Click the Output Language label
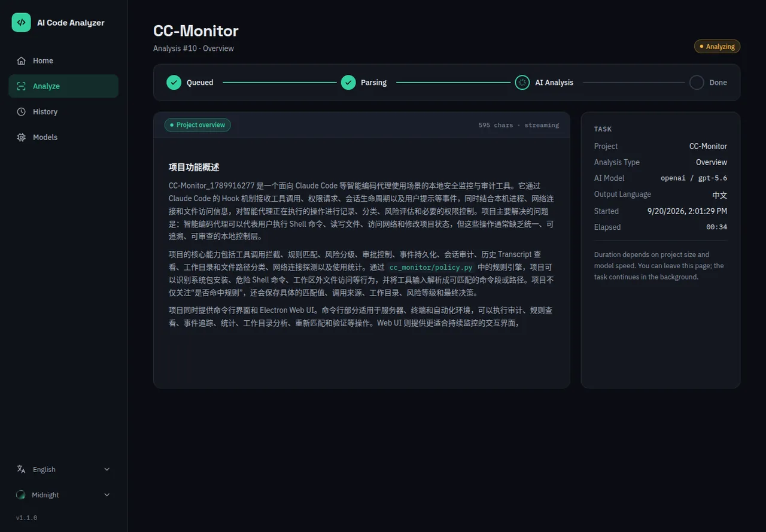The image size is (766, 532). click(622, 194)
